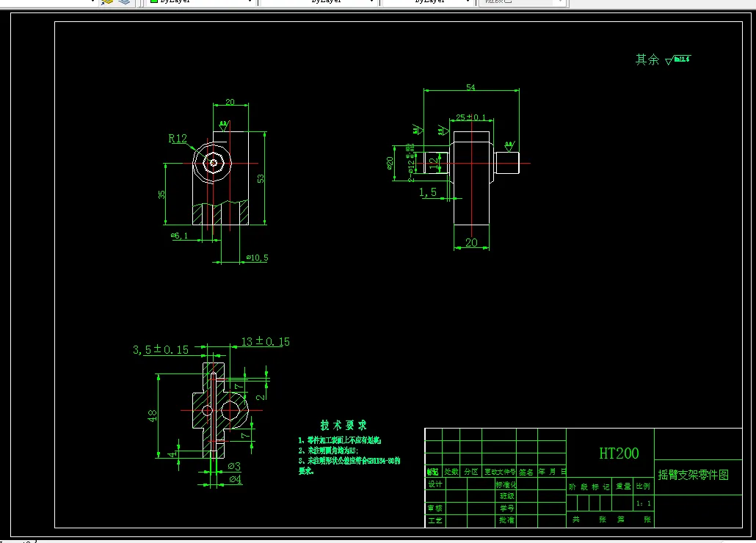Select the ø20 diameter dimension

point(390,163)
